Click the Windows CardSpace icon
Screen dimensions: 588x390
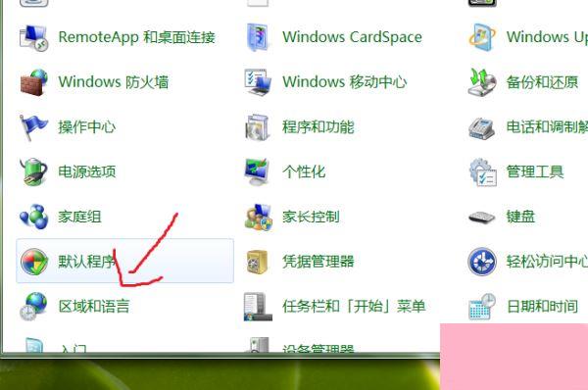(257, 37)
